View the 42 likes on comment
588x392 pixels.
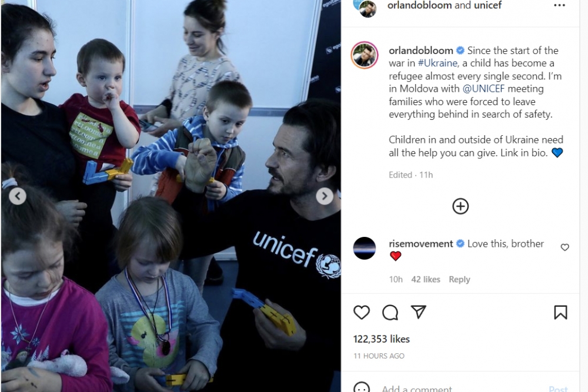[x=425, y=279]
